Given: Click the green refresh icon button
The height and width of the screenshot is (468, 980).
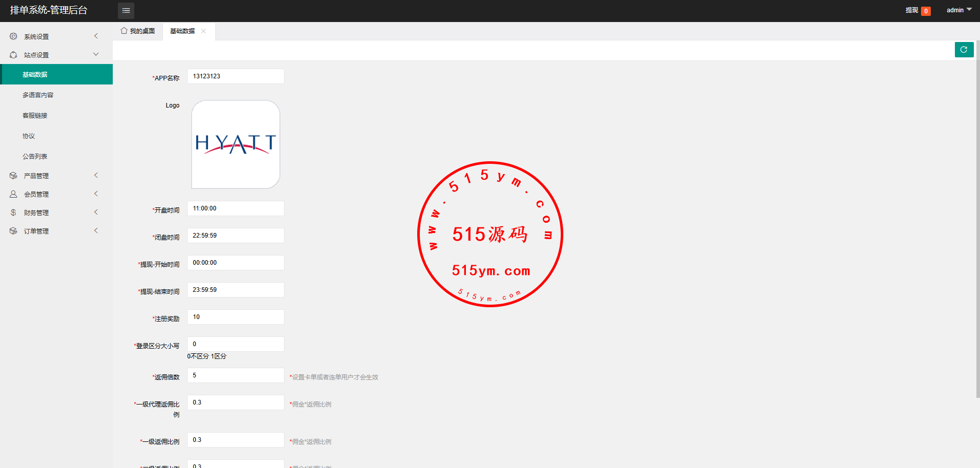Looking at the screenshot, I should point(964,50).
